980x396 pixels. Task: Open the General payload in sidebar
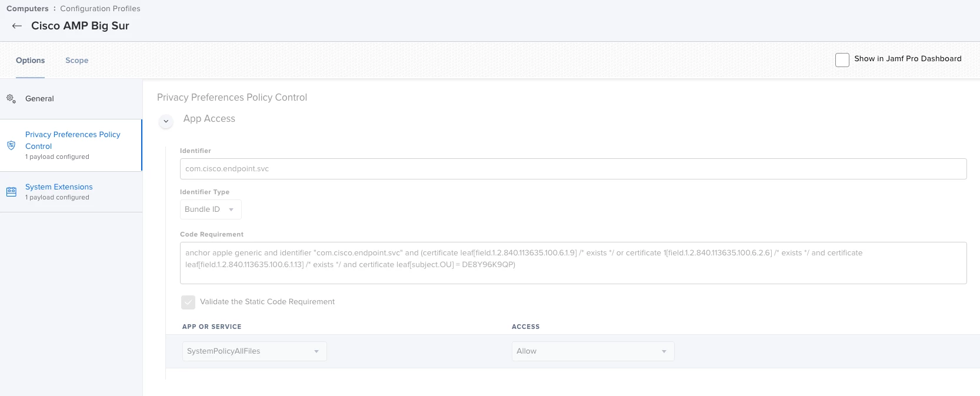(71, 99)
